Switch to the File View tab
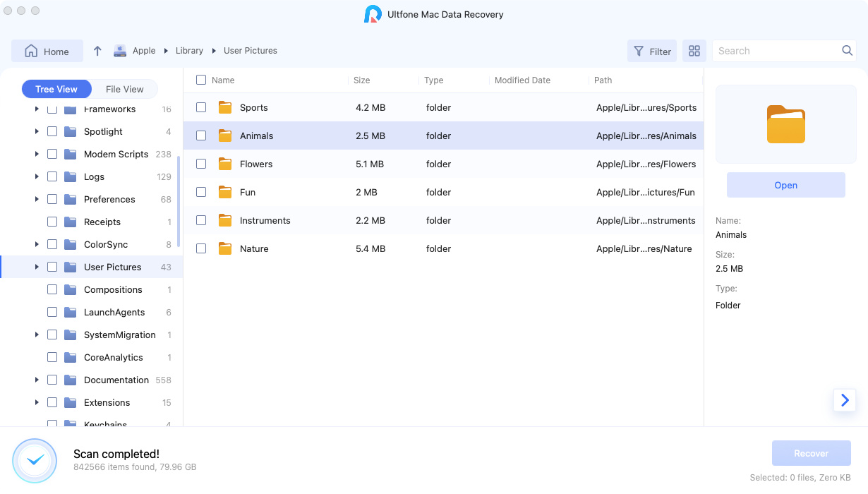This screenshot has height=494, width=868. [124, 89]
